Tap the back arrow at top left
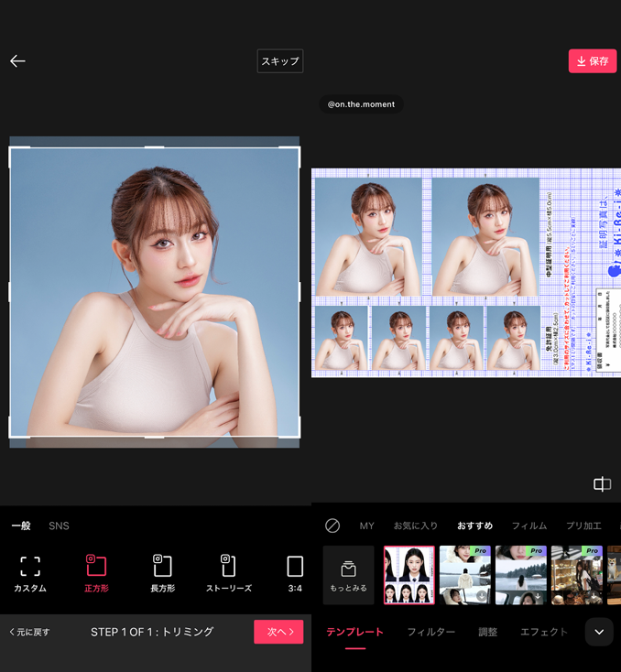The height and width of the screenshot is (672, 621). 17,61
